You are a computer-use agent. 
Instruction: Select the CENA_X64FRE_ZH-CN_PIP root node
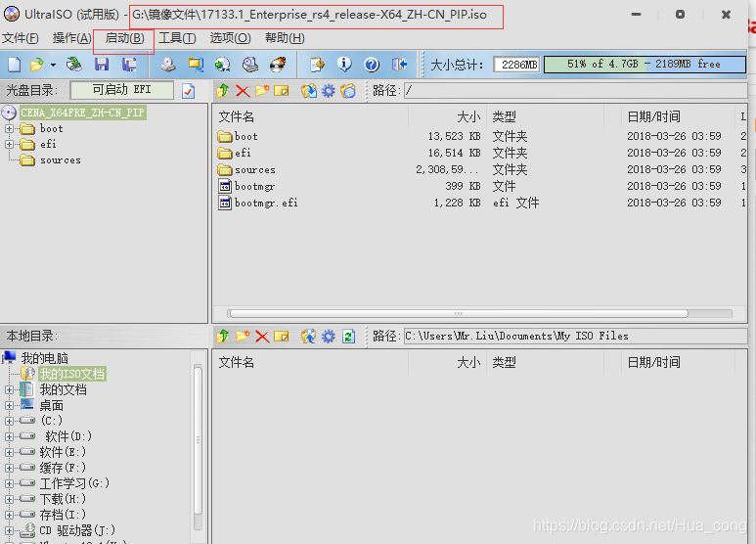[x=82, y=113]
